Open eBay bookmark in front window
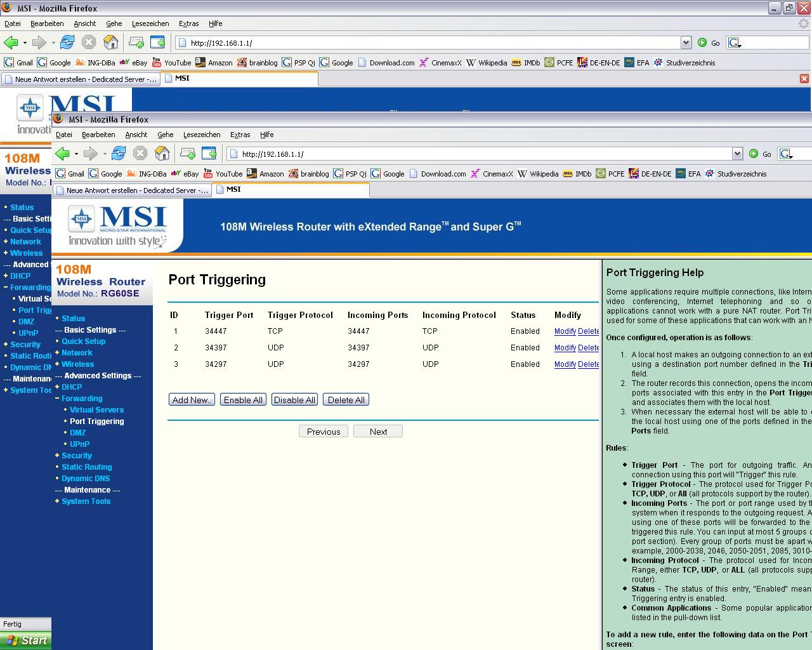Screen dimensions: 812x650 point(185,173)
